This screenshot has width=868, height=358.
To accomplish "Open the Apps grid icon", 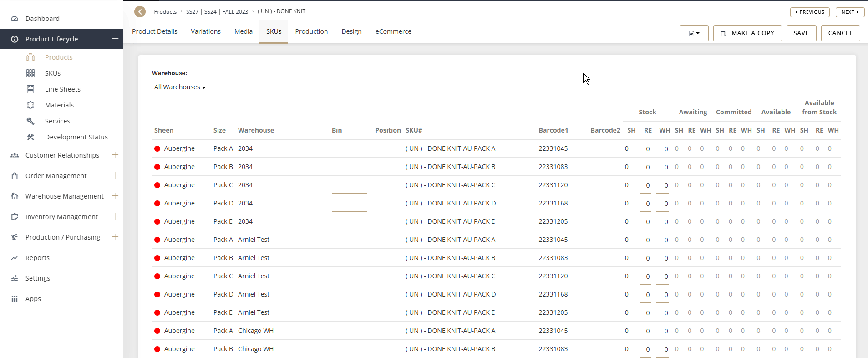I will pos(15,299).
